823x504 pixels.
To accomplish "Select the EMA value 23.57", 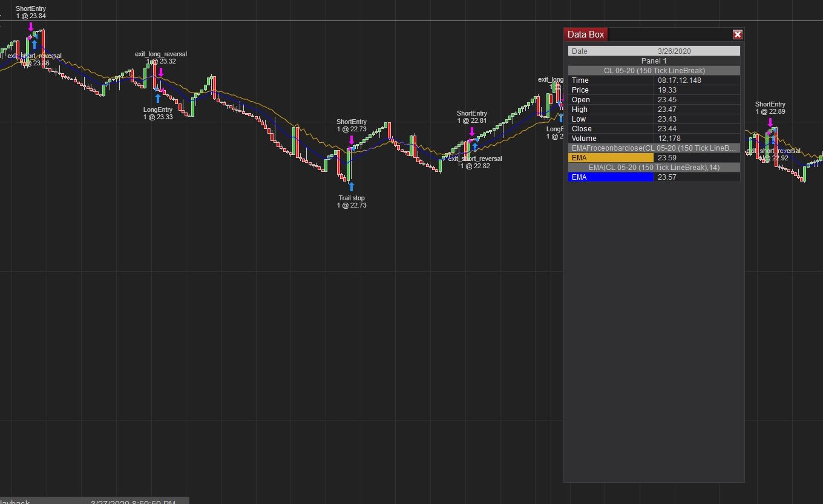I will (x=667, y=177).
